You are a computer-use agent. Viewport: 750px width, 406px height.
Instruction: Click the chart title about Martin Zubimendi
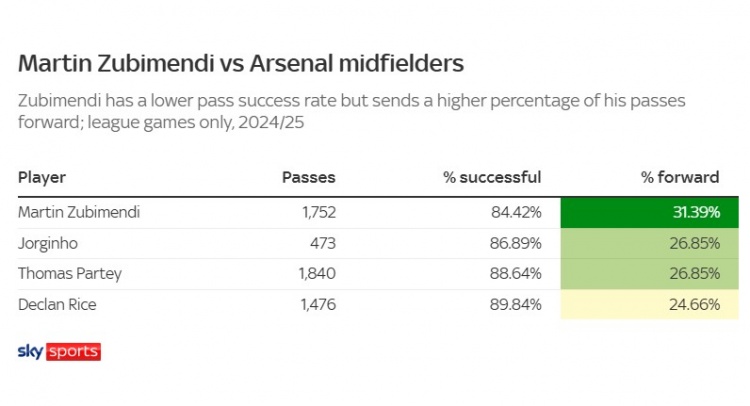[241, 63]
